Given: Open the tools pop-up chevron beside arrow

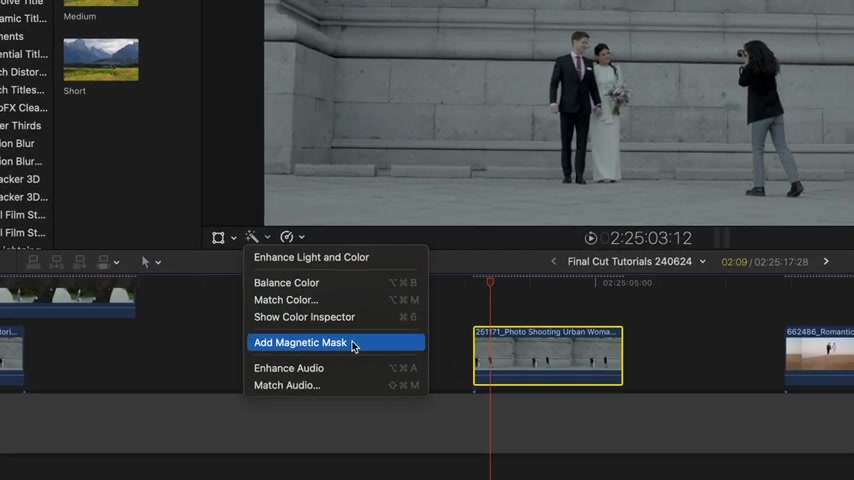Looking at the screenshot, I should tap(158, 263).
